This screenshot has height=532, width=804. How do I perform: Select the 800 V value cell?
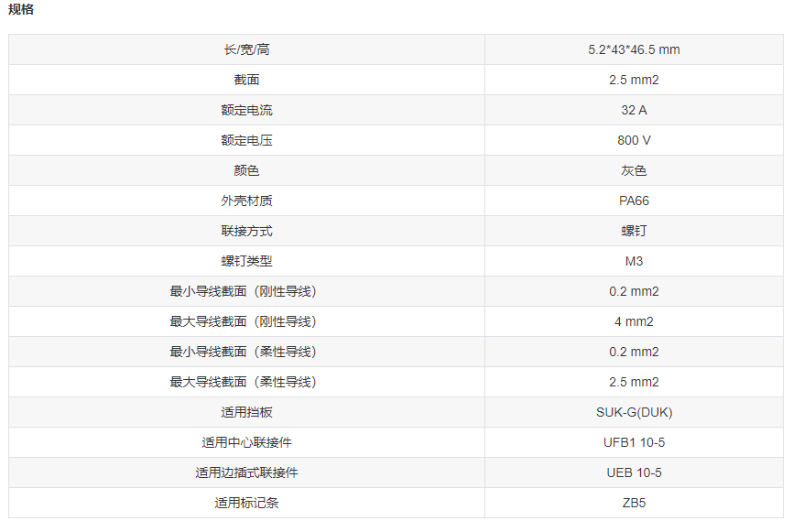coord(634,140)
